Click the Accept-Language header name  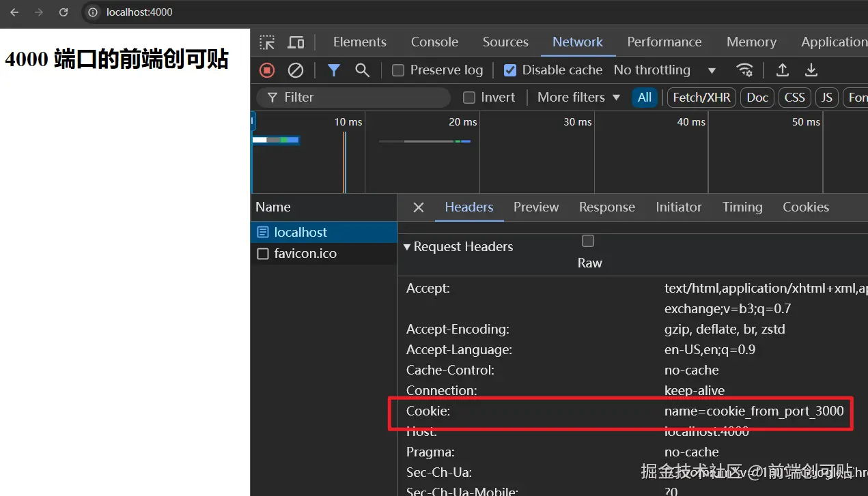pyautogui.click(x=459, y=350)
